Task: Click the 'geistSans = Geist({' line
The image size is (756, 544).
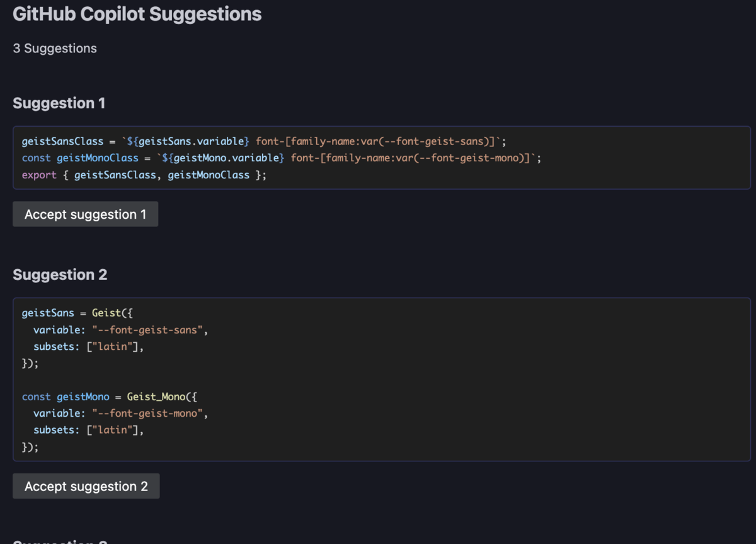Action: tap(77, 313)
